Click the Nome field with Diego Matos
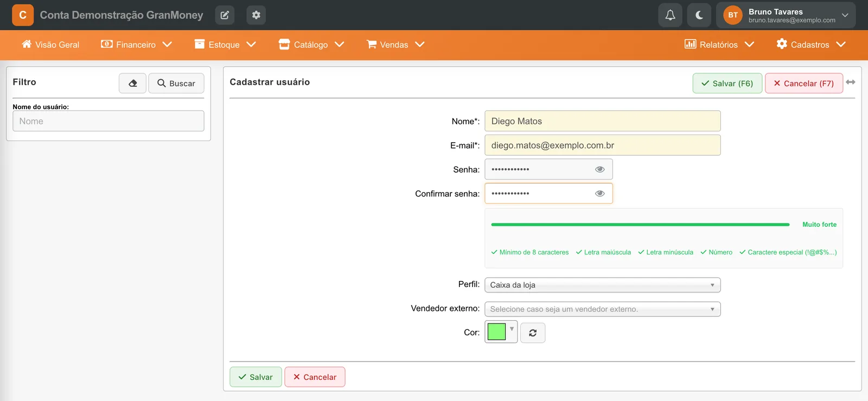868x401 pixels. [x=603, y=121]
